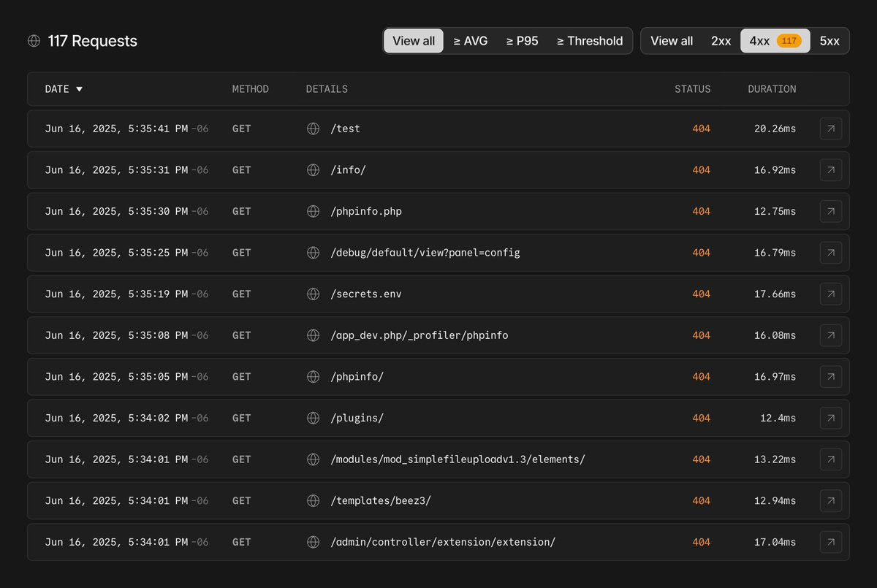Click globe icon next to 117 Requests
Image resolution: width=877 pixels, height=588 pixels.
pos(34,41)
